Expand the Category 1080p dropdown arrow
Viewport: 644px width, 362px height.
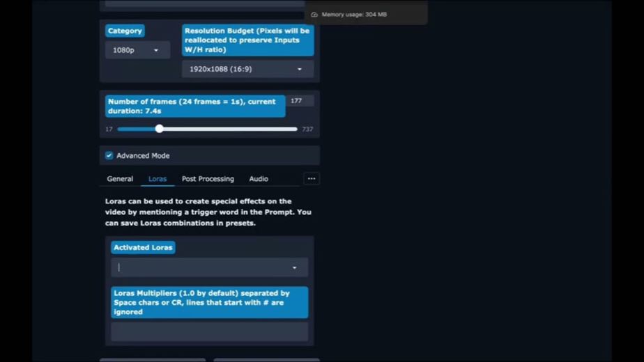(156, 50)
